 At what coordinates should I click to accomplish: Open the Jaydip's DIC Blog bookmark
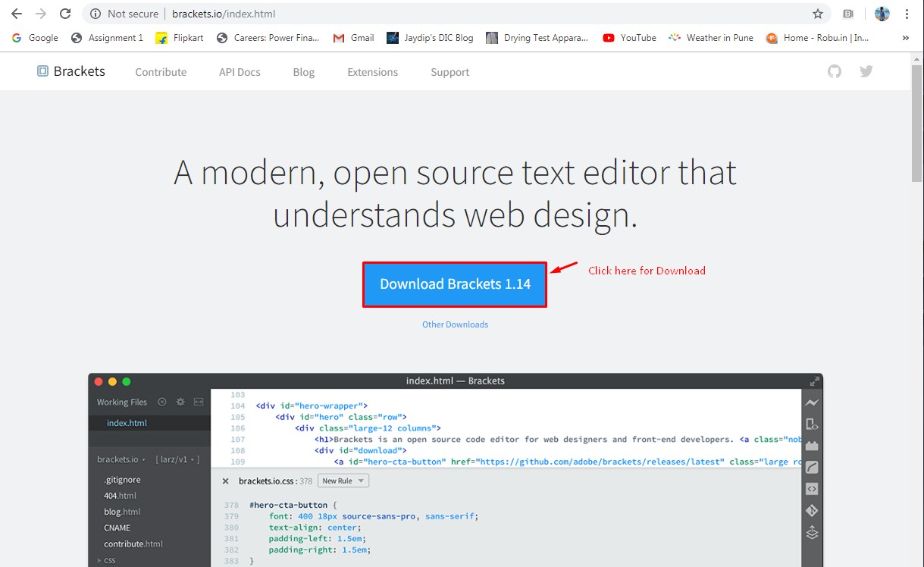click(430, 37)
